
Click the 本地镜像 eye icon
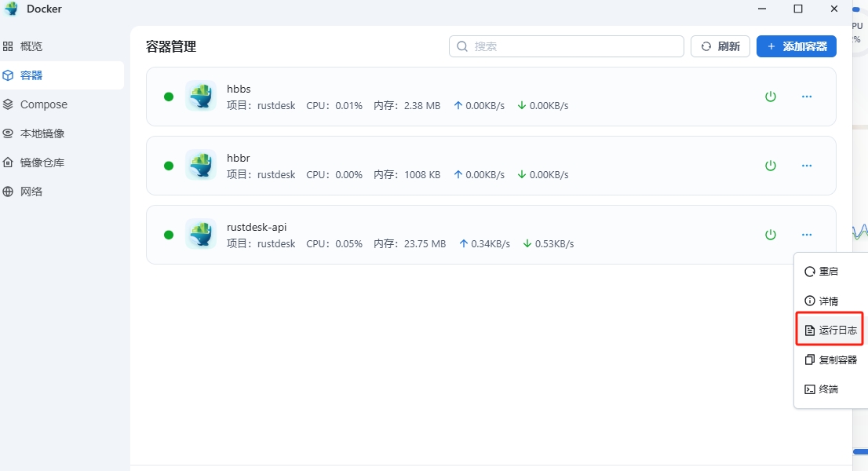point(8,133)
